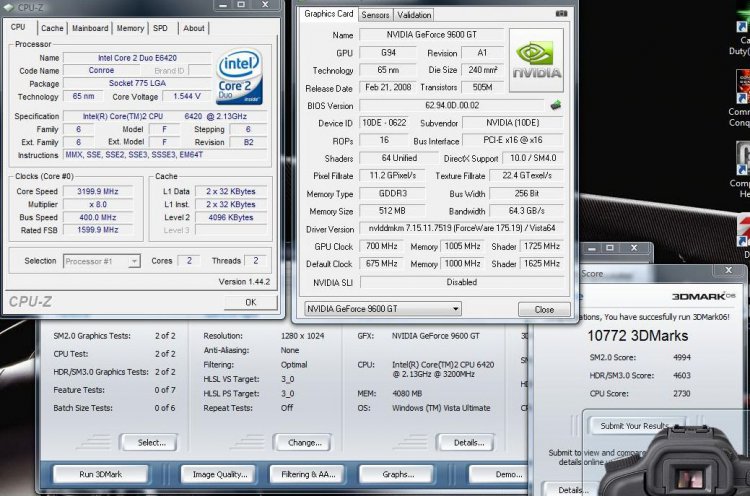Click the Instructions field MMX, SSE
The height and width of the screenshot is (496, 750).
(x=165, y=155)
